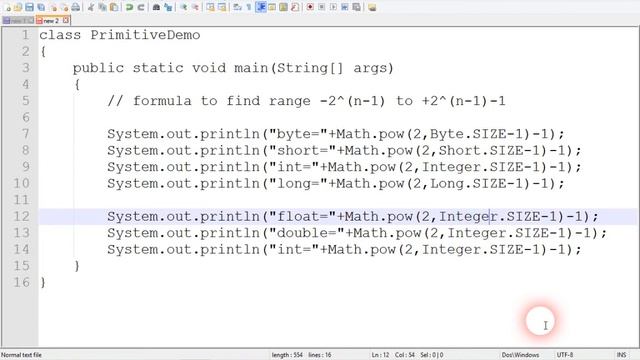Close the 'new 2' tab with its X
The width and height of the screenshot is (640, 360).
tap(66, 20)
